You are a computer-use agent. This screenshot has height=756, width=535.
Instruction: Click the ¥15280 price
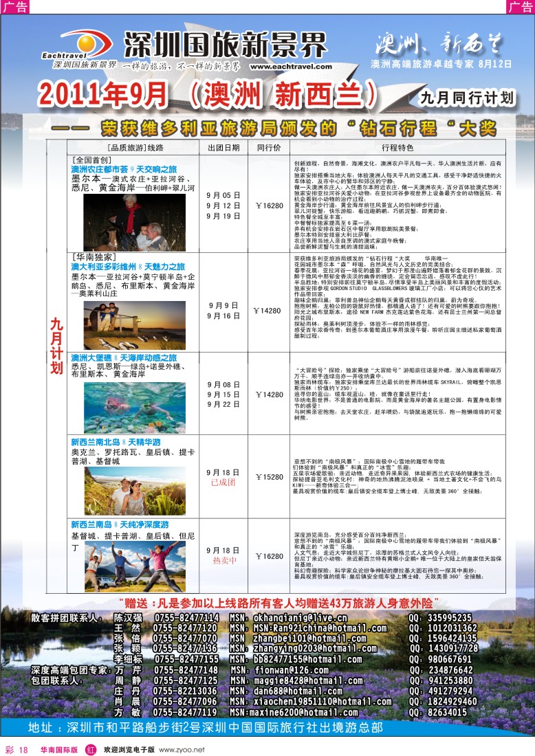tap(270, 477)
